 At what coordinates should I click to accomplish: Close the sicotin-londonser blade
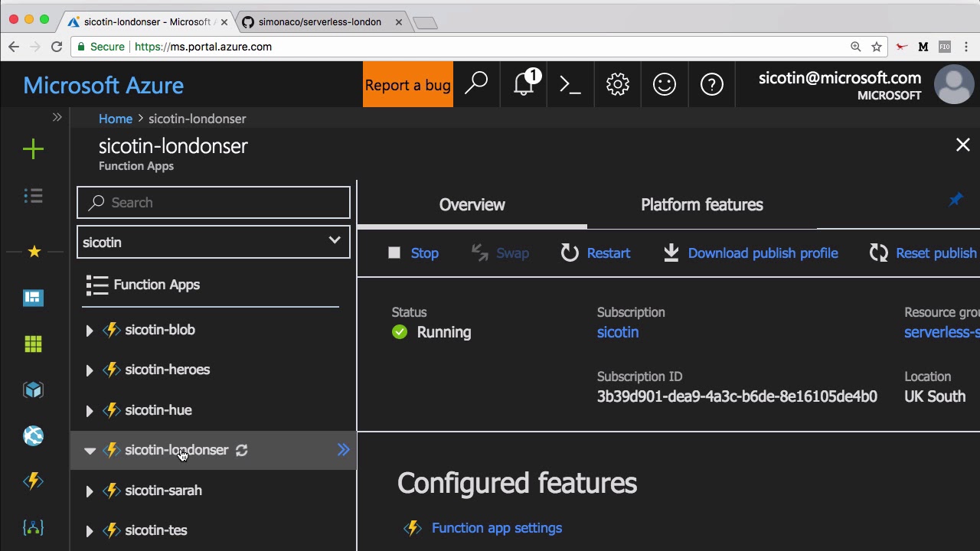pyautogui.click(x=962, y=145)
